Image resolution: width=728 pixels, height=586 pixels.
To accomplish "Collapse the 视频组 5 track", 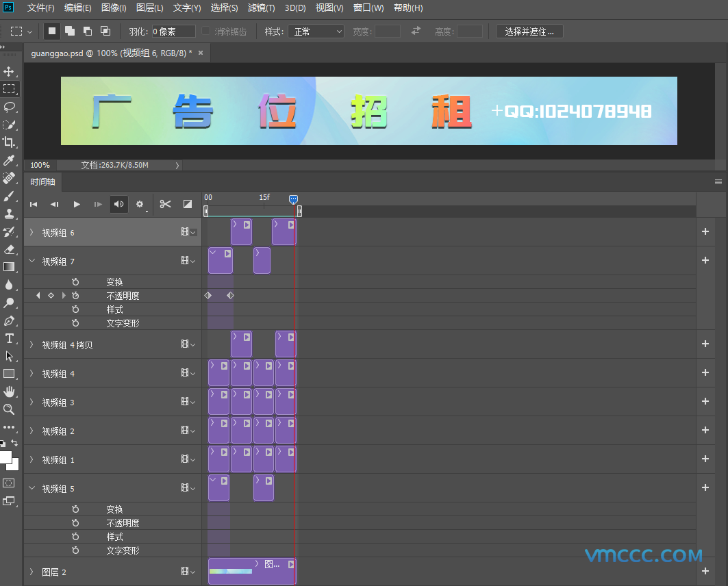I will coord(32,489).
